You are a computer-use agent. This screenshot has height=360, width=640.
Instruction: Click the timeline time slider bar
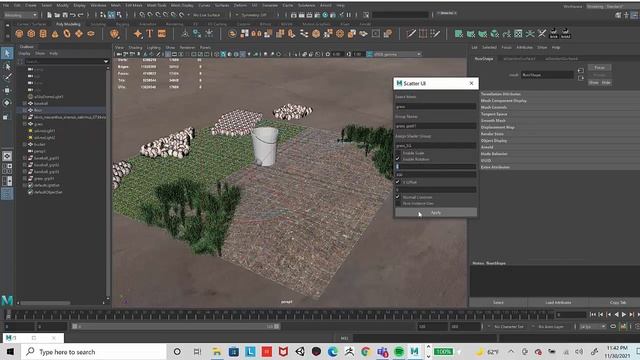280,314
